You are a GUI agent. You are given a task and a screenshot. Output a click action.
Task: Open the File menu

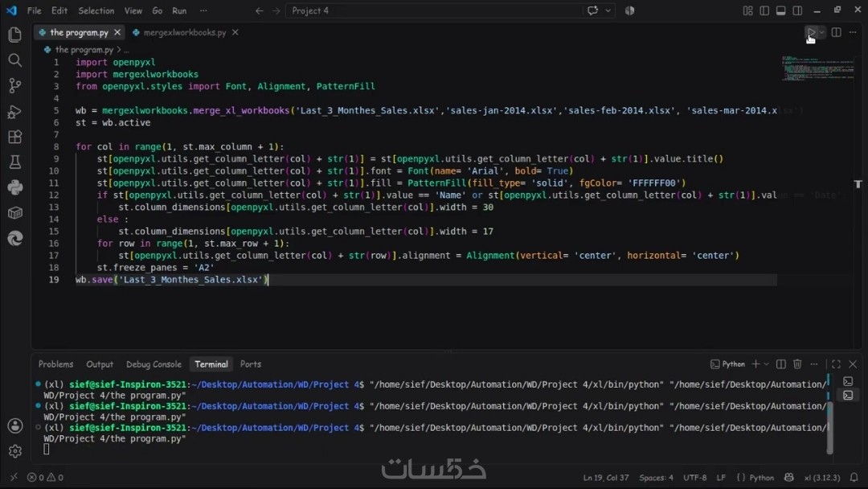(x=34, y=10)
